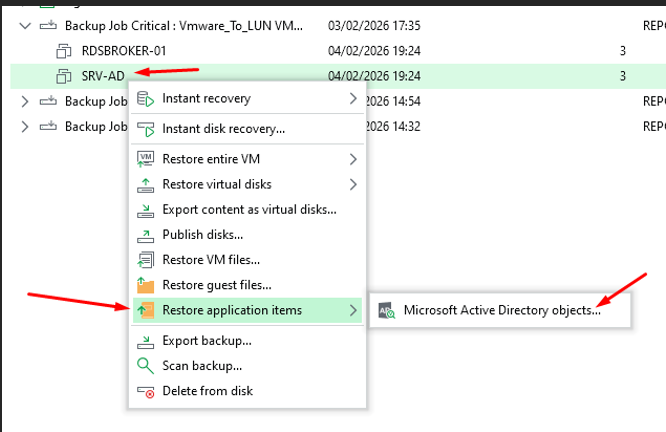This screenshot has height=432, width=666.
Task: Click the SRV-AD VM icon
Action: [x=64, y=76]
